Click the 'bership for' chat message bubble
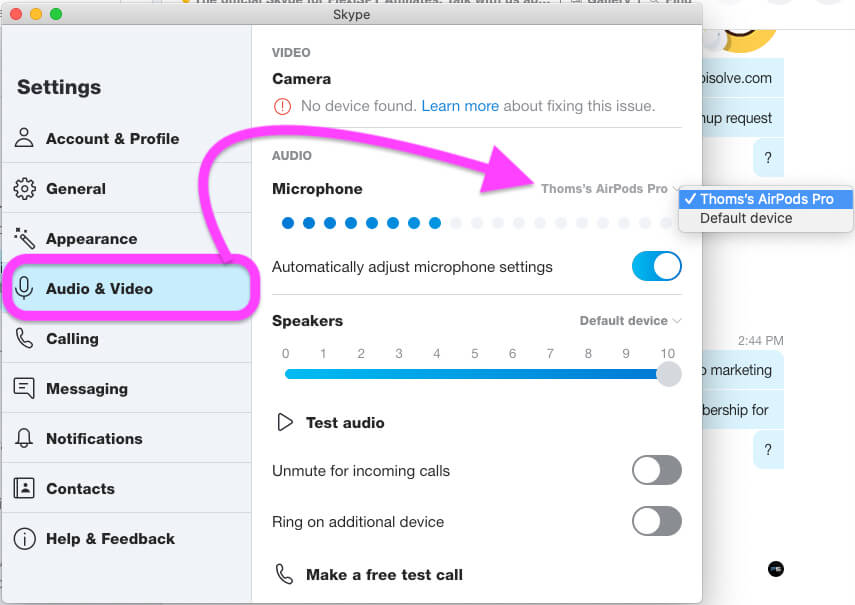The image size is (855, 605). (x=743, y=409)
